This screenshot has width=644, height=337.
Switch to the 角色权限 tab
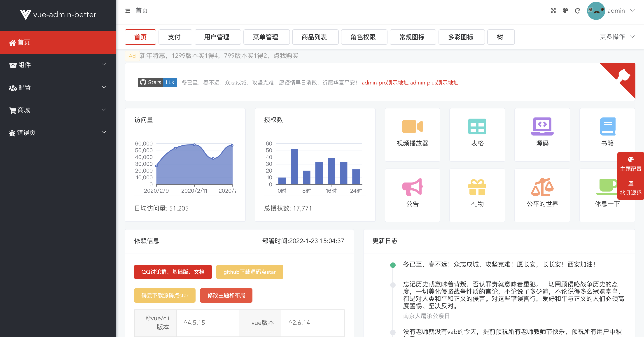pos(364,37)
